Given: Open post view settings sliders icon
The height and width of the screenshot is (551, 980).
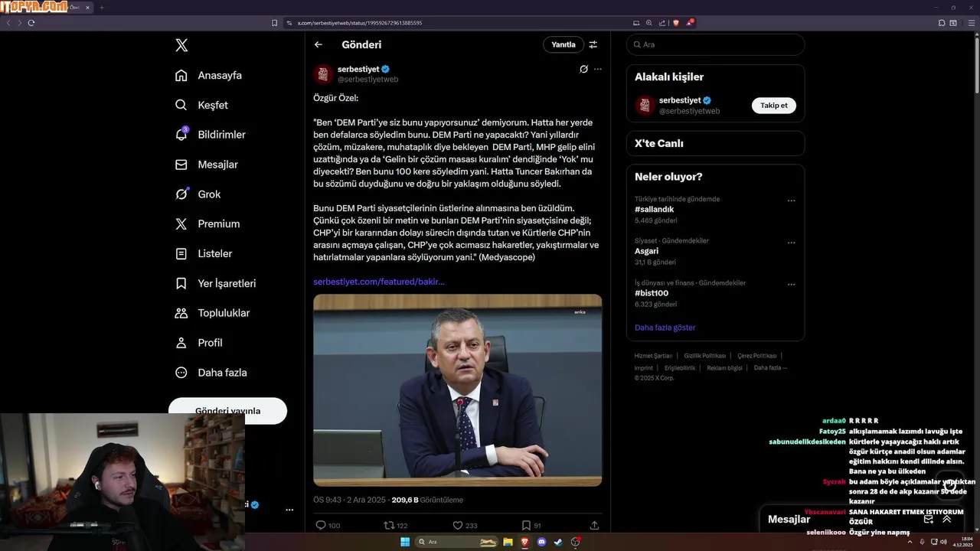Looking at the screenshot, I should tap(593, 44).
